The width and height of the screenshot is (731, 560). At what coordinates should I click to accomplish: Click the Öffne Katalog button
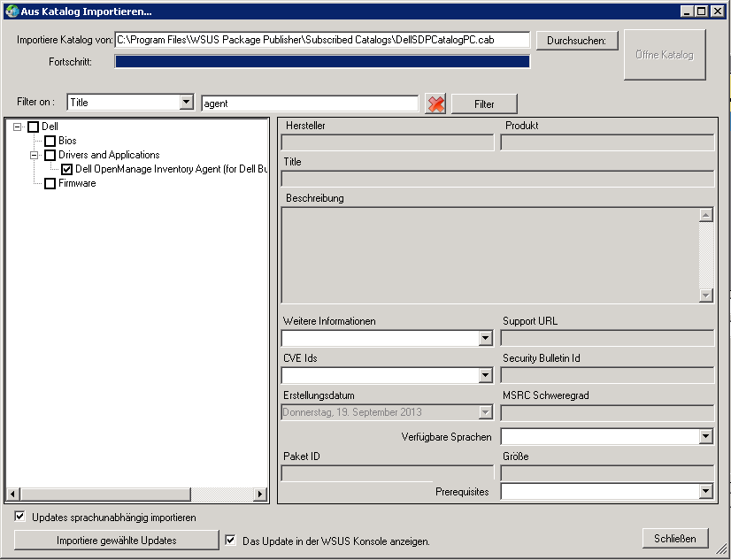click(665, 55)
